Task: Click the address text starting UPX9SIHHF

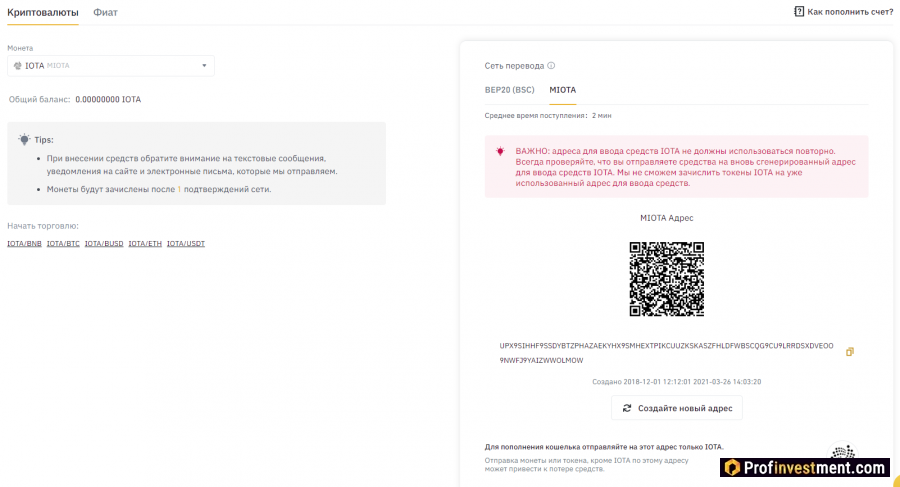Action: point(666,353)
